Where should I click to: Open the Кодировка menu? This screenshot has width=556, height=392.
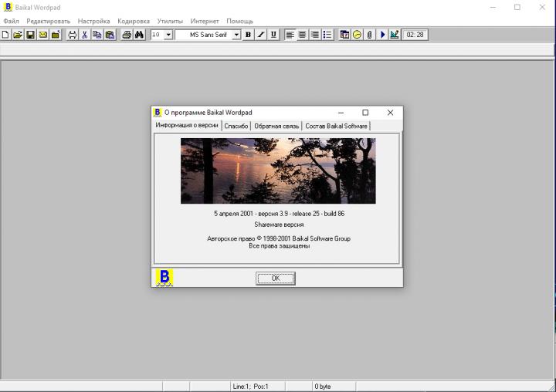pyautogui.click(x=134, y=21)
